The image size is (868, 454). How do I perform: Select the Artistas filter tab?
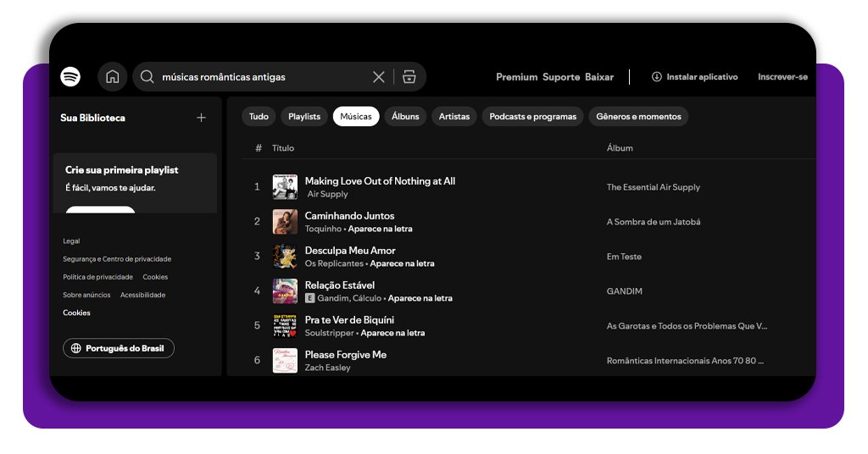(x=454, y=117)
